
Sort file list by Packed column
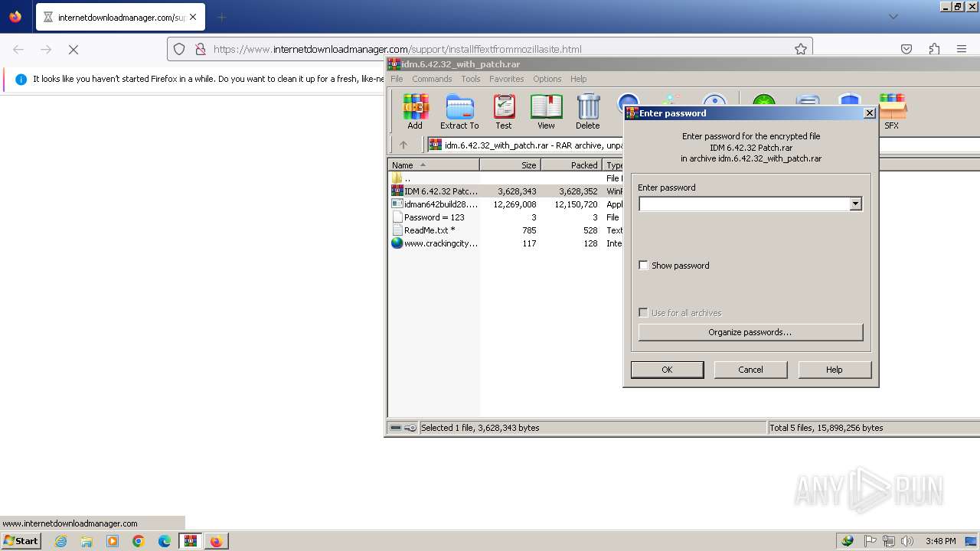[x=572, y=165]
